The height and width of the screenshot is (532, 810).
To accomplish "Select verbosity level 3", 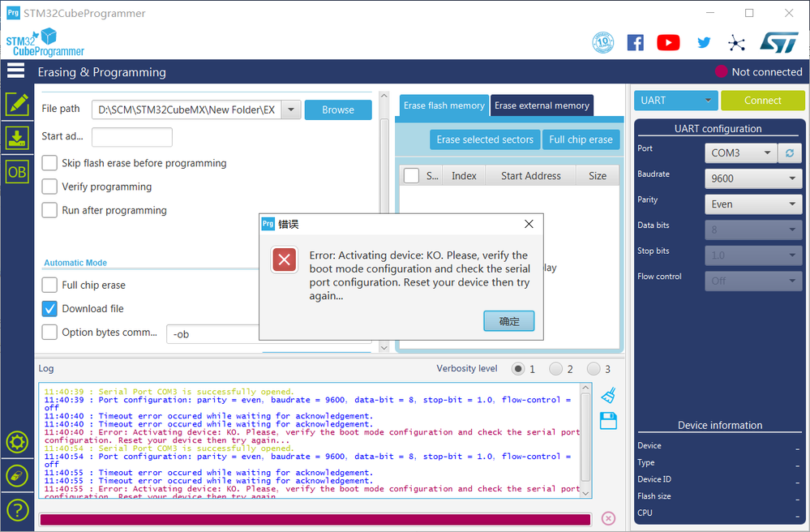I will tap(594, 369).
